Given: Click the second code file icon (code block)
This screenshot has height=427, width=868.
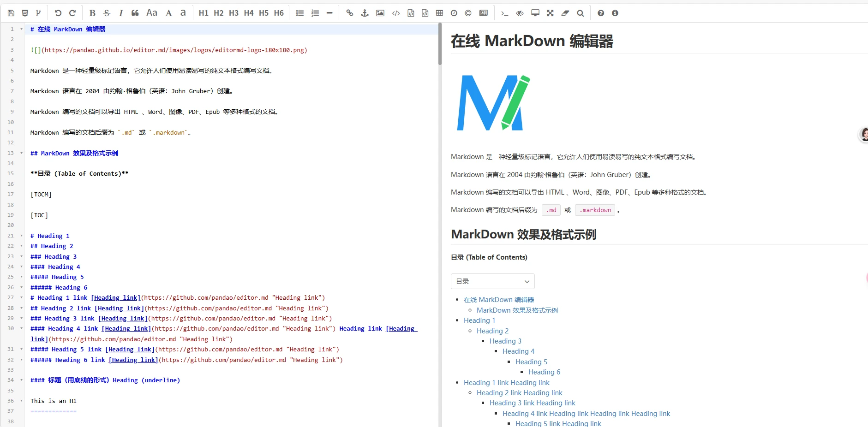Looking at the screenshot, I should click(x=425, y=13).
